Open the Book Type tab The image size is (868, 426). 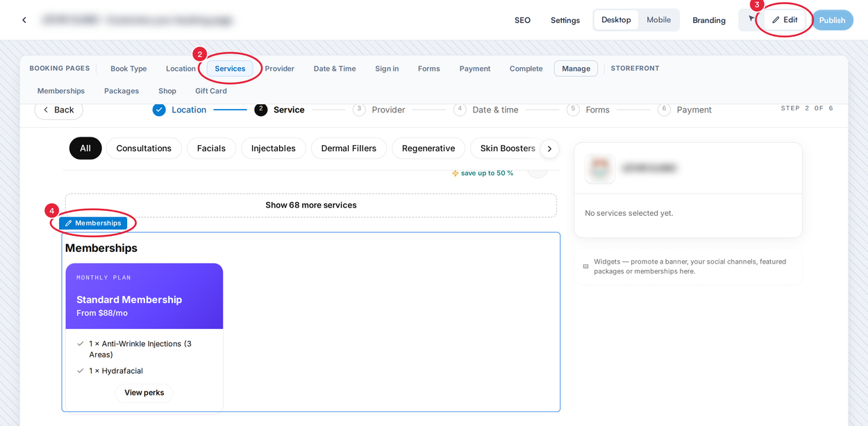click(128, 69)
